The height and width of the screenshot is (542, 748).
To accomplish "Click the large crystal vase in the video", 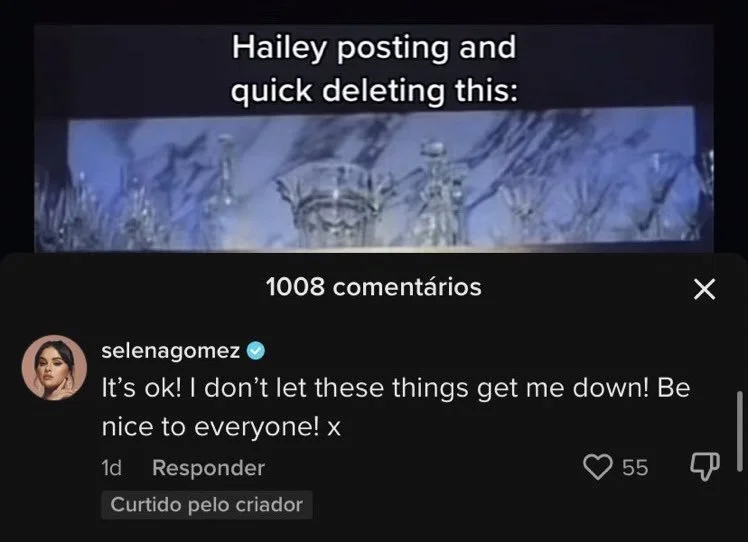I will [x=334, y=205].
